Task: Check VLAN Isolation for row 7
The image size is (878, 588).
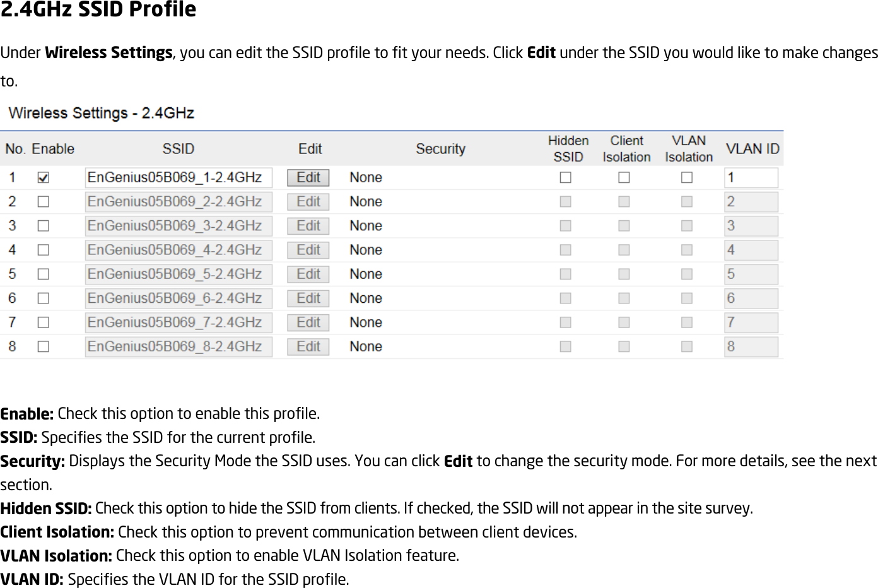Action: 687,322
